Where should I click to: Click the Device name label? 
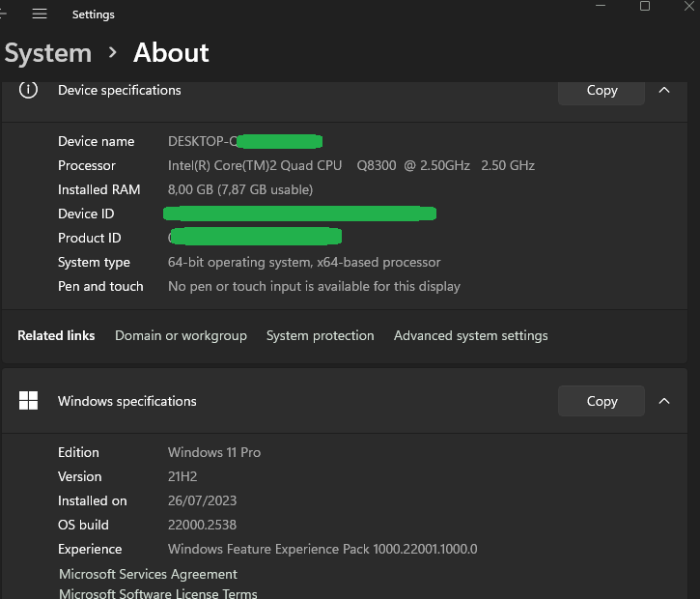96,142
